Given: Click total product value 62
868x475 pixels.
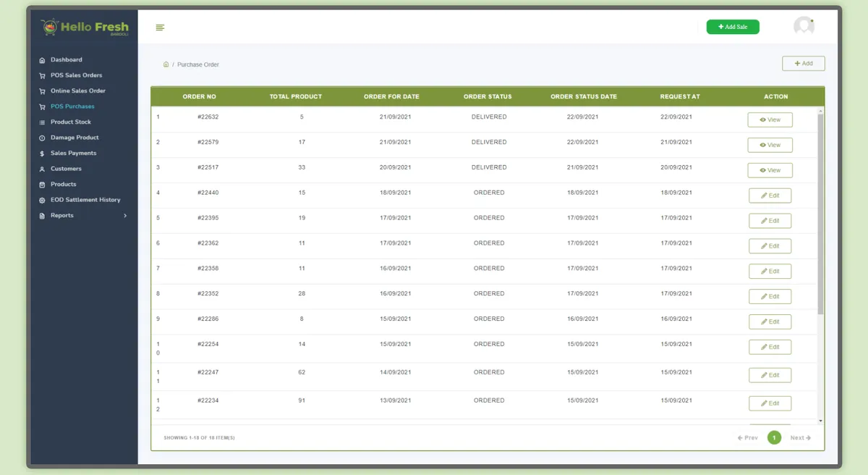Looking at the screenshot, I should [302, 372].
